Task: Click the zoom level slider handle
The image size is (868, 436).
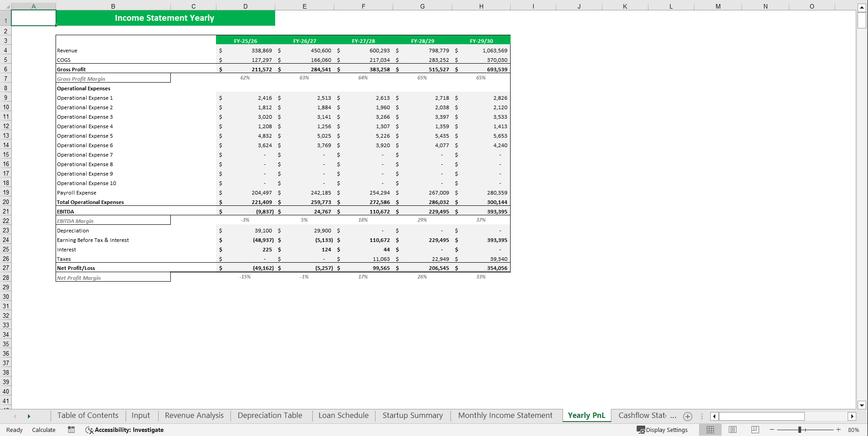Action: [801, 430]
